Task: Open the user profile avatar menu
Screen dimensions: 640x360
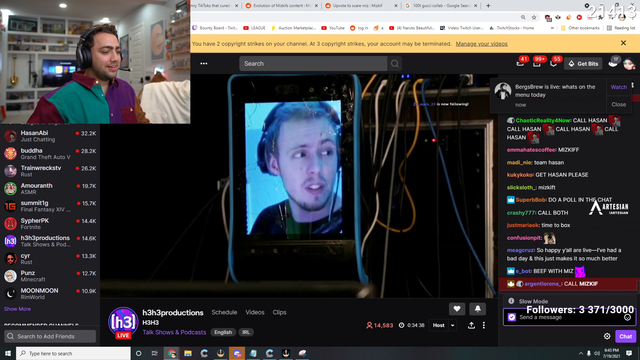Action: pos(629,64)
